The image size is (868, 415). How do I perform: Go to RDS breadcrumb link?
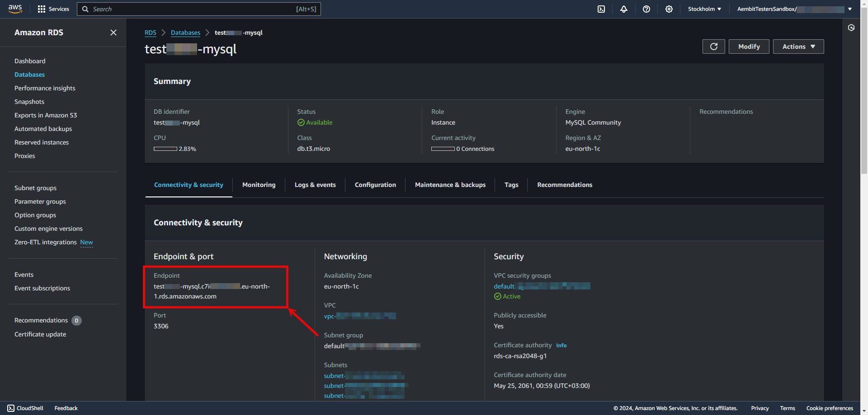coord(151,33)
